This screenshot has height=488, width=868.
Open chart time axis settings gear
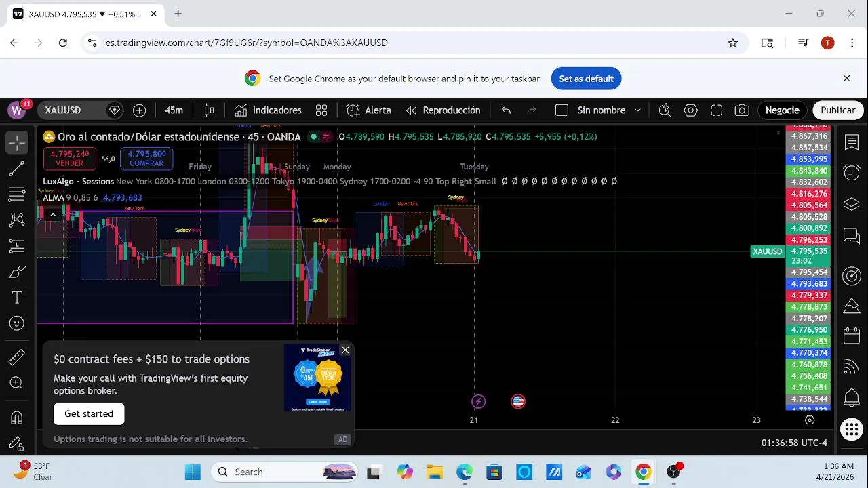tap(809, 420)
